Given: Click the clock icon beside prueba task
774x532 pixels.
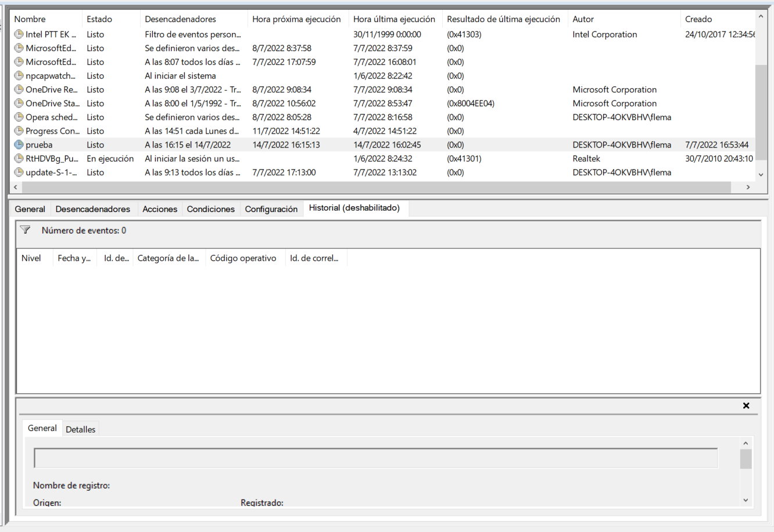Looking at the screenshot, I should [x=18, y=145].
